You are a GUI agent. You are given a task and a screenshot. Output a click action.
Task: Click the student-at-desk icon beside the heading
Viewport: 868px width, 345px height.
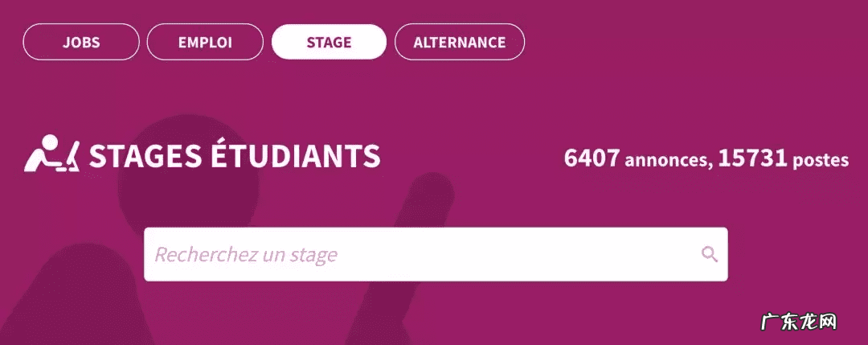[x=51, y=154]
